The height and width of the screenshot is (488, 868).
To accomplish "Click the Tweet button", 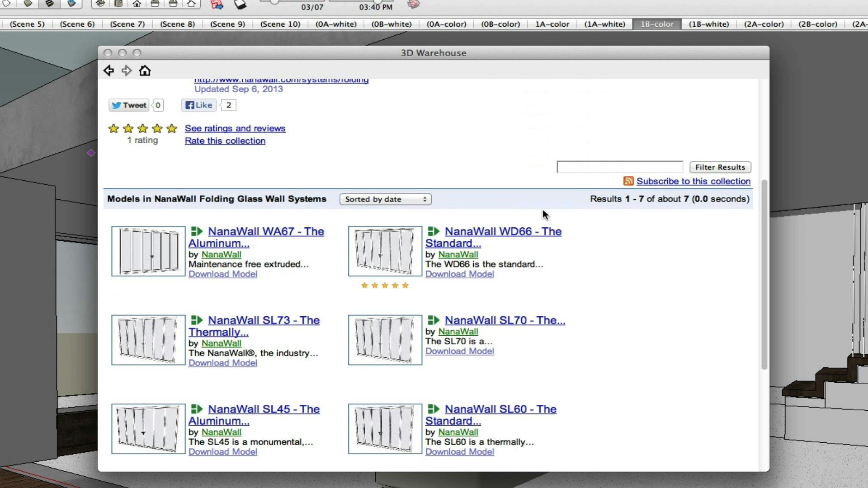I will click(x=129, y=105).
